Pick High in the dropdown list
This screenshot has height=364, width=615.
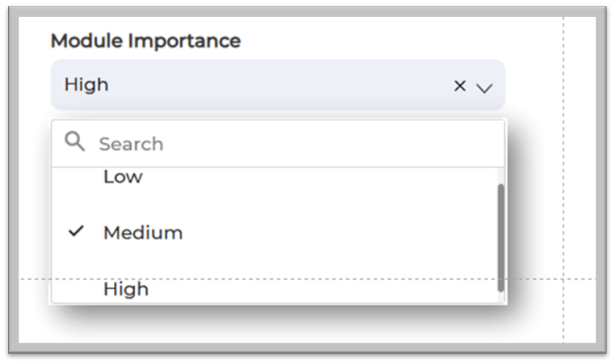click(x=126, y=290)
